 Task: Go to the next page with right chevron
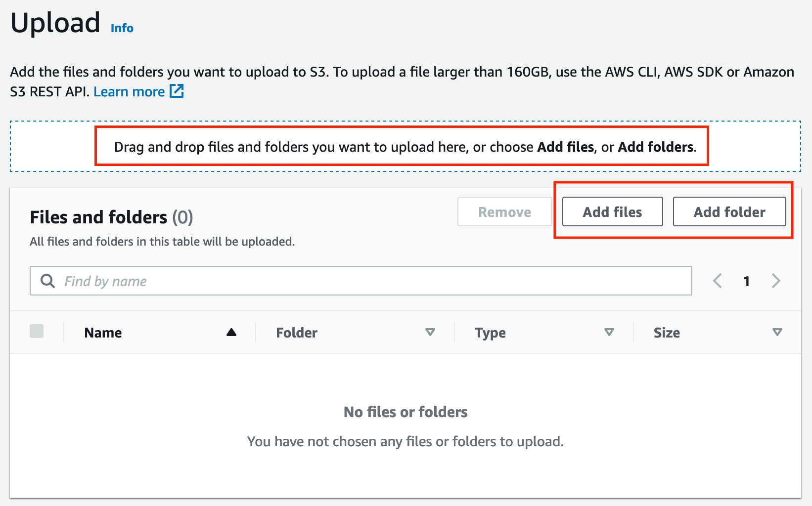776,281
